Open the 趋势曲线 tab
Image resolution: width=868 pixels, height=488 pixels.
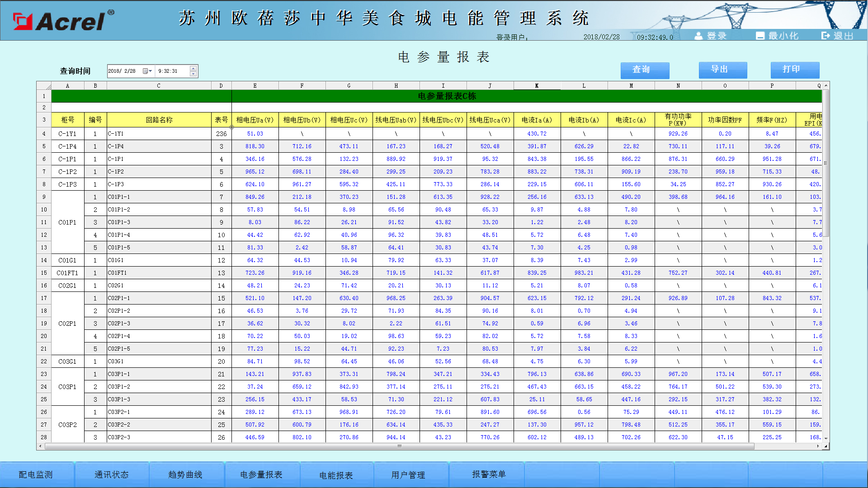tap(185, 474)
